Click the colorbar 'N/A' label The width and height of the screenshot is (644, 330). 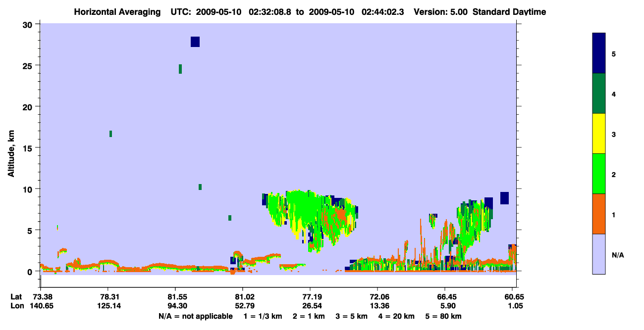(617, 255)
